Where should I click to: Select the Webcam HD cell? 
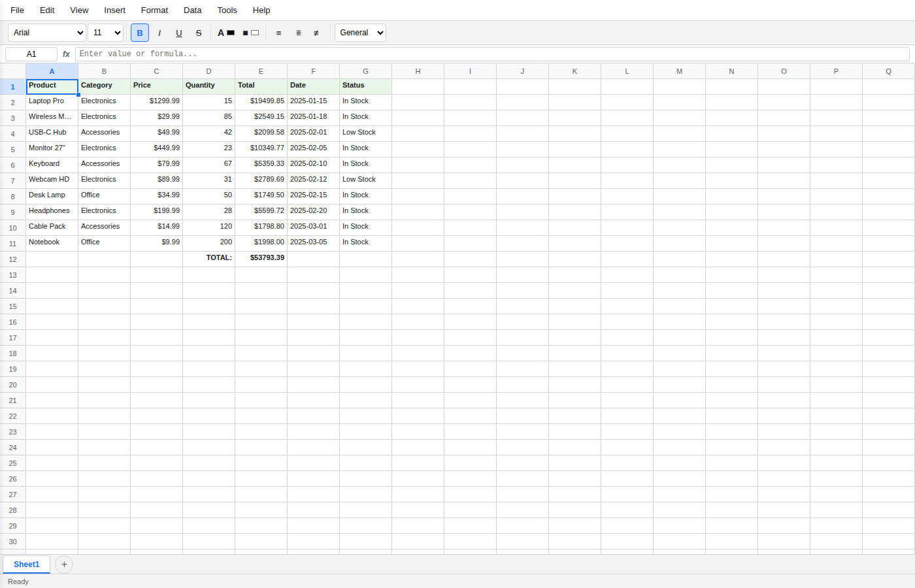(x=52, y=181)
